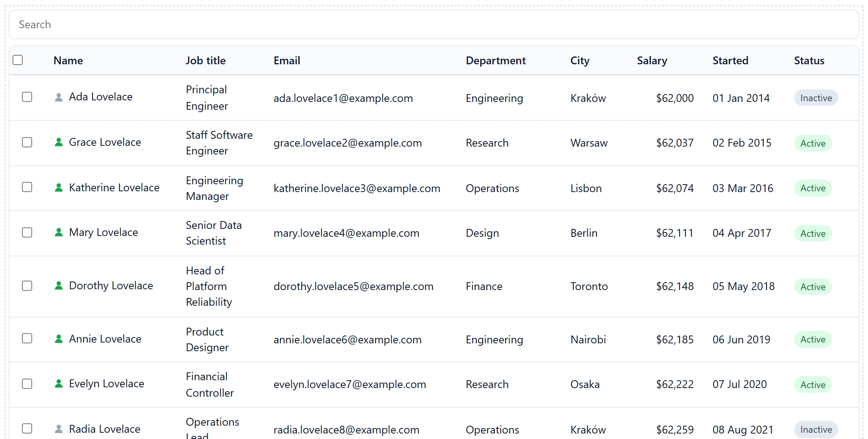Click the user icon beside Mary Lovelace

(x=58, y=232)
